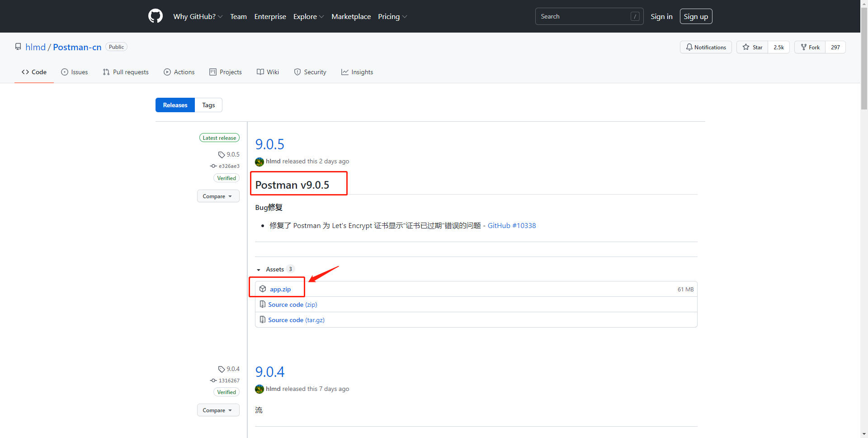Open hlmd author link on 9.0.4 release
Image resolution: width=868 pixels, height=438 pixels.
[273, 389]
